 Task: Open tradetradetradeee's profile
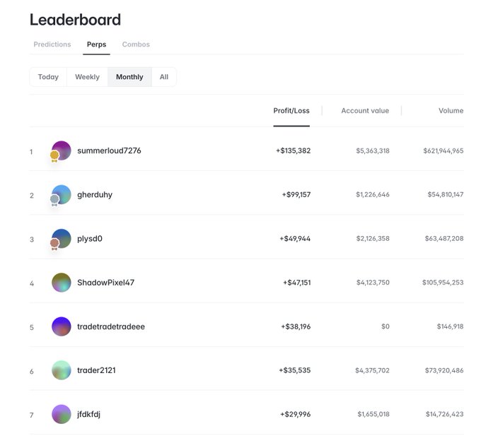pyautogui.click(x=111, y=326)
